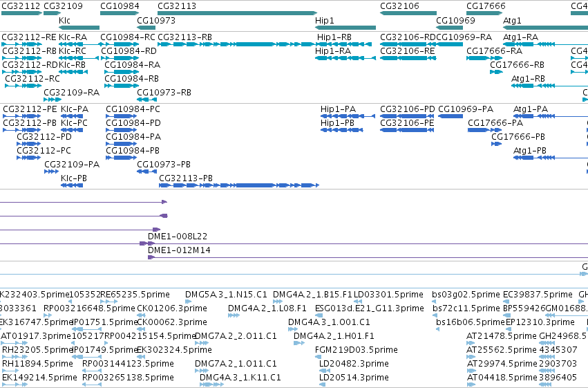The height and width of the screenshot is (388, 588).
Task: Click transcript CG32106-RE
Action: click(408, 58)
